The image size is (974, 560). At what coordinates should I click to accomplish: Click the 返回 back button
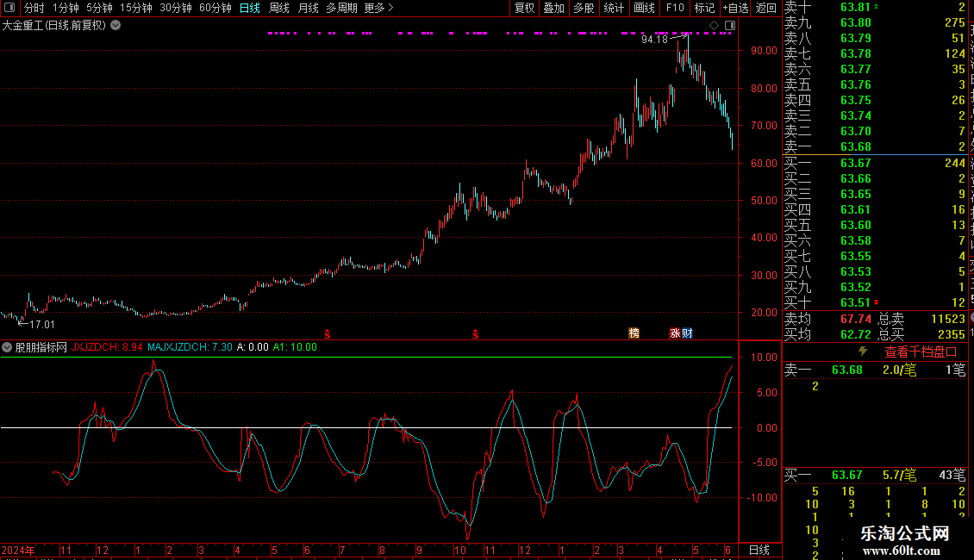(x=766, y=8)
